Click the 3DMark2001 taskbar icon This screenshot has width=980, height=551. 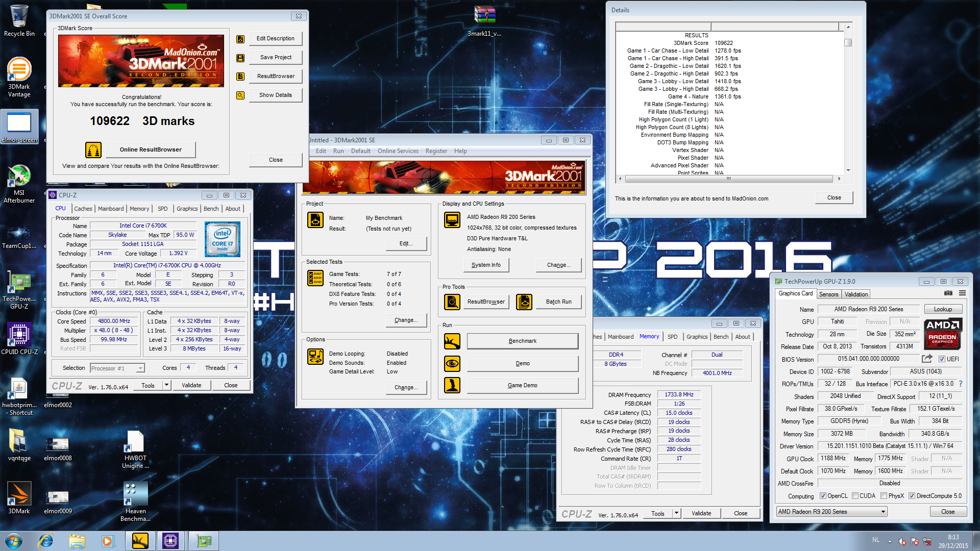[140, 541]
